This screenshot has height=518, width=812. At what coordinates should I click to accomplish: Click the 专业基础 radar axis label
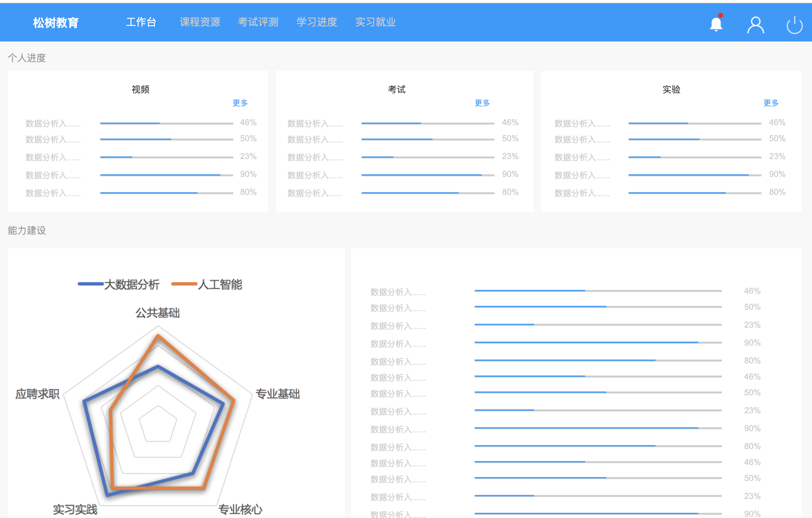tap(278, 394)
